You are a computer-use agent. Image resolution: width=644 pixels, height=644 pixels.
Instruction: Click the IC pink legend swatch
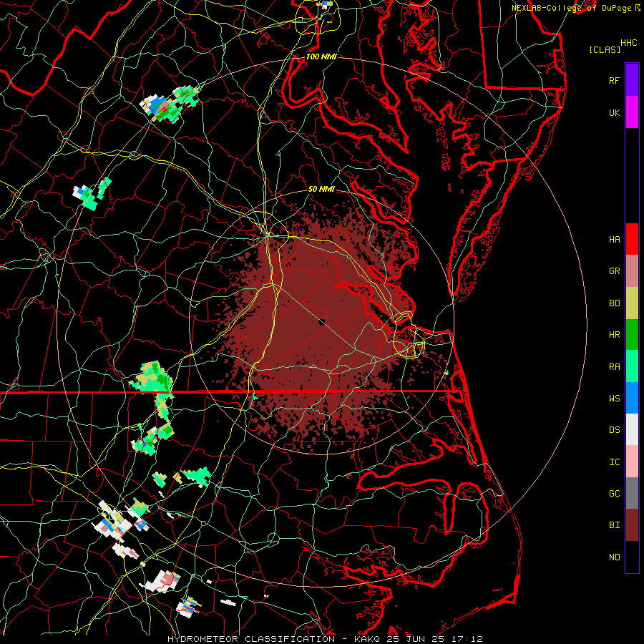pos(632,462)
